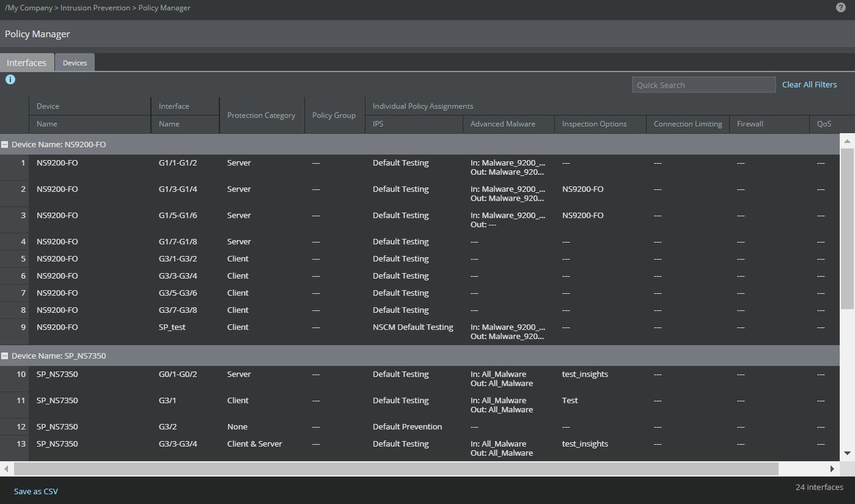Screen dimensions: 855x504
Task: Click the test_insights cell for G0/1-G0/2
Action: pos(585,374)
